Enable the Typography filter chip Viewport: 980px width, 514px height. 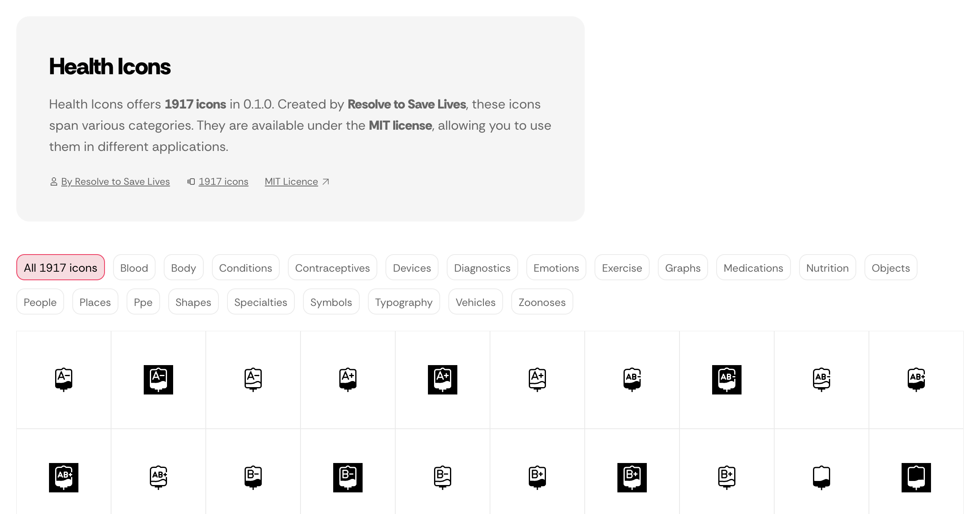point(403,302)
